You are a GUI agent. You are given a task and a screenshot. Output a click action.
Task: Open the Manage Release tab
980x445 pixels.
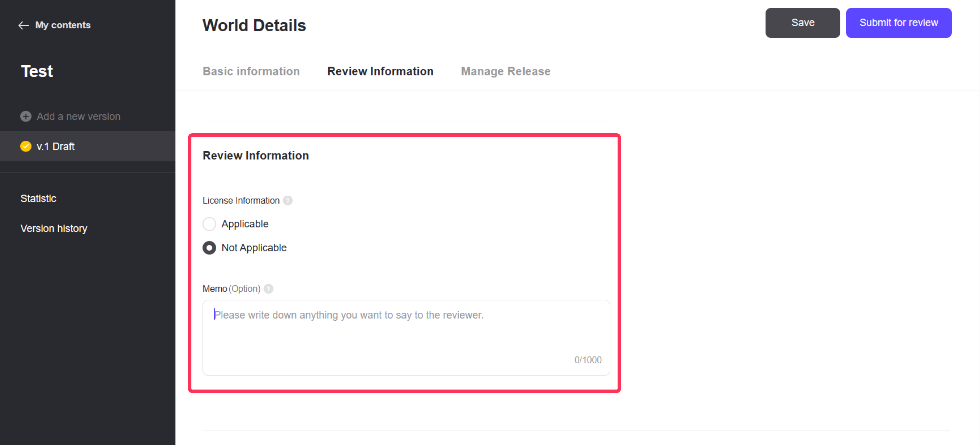point(506,71)
